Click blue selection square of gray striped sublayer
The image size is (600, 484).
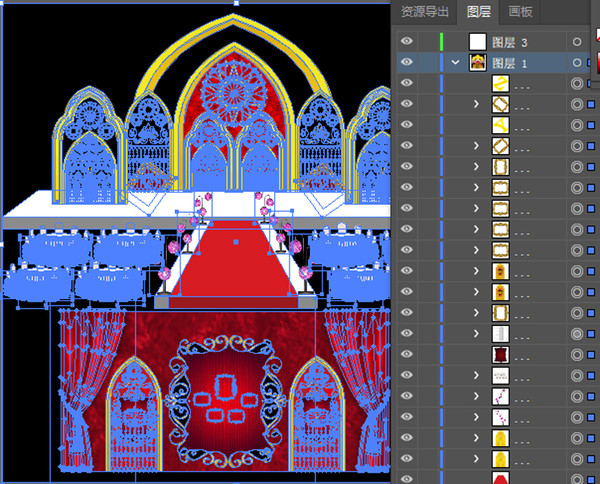click(591, 334)
